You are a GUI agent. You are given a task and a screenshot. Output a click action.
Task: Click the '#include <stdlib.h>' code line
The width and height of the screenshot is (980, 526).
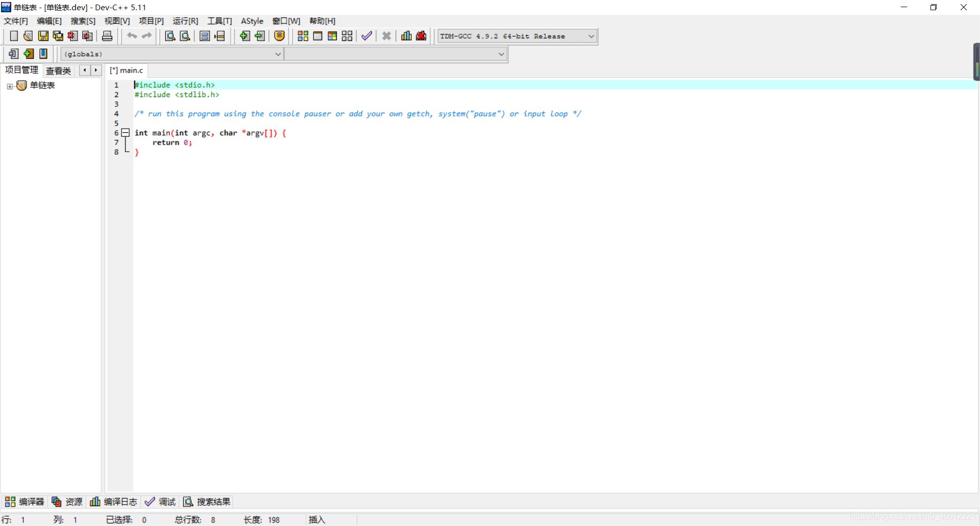[x=177, y=94]
